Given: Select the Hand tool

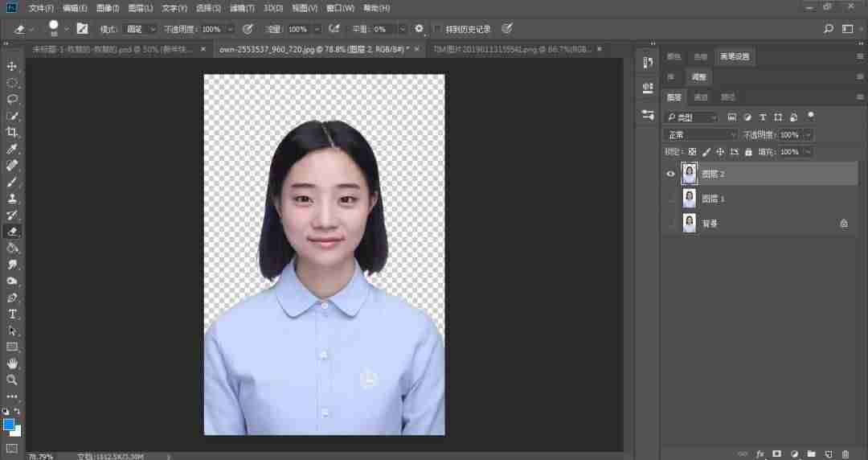Looking at the screenshot, I should [11, 363].
